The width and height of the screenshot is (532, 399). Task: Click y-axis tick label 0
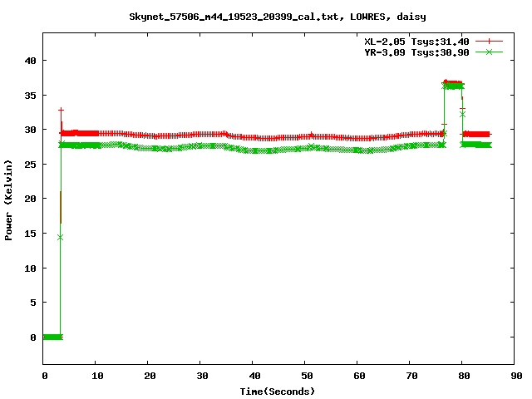tap(33, 337)
